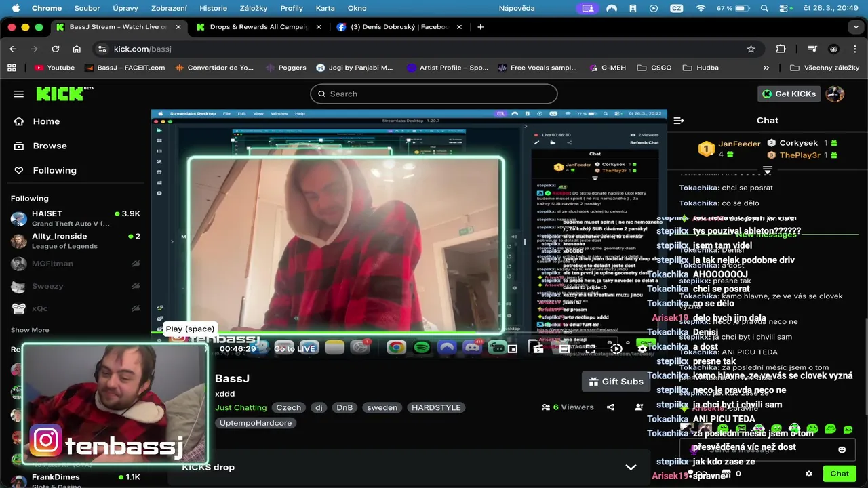Open a new browser tab
868x488 pixels.
click(481, 27)
